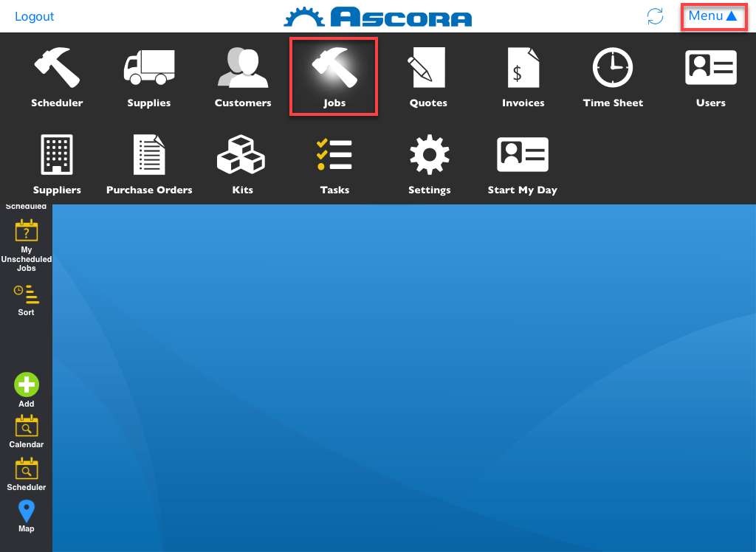
Task: Open the Users ID card icon
Action: 710,69
